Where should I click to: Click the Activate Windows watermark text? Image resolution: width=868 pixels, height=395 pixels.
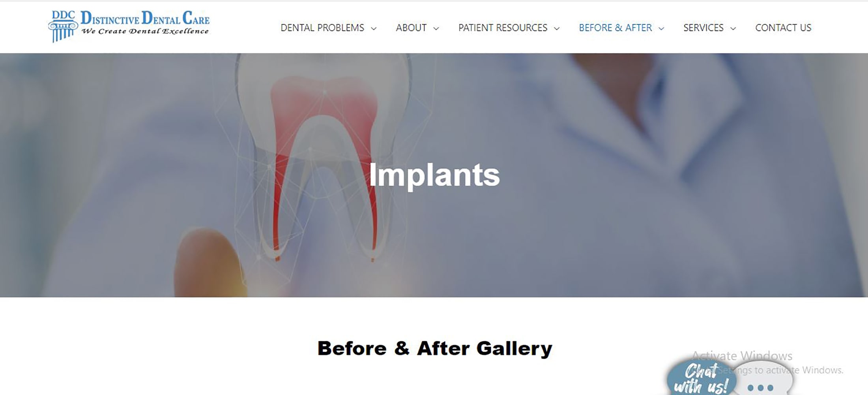[x=742, y=355]
